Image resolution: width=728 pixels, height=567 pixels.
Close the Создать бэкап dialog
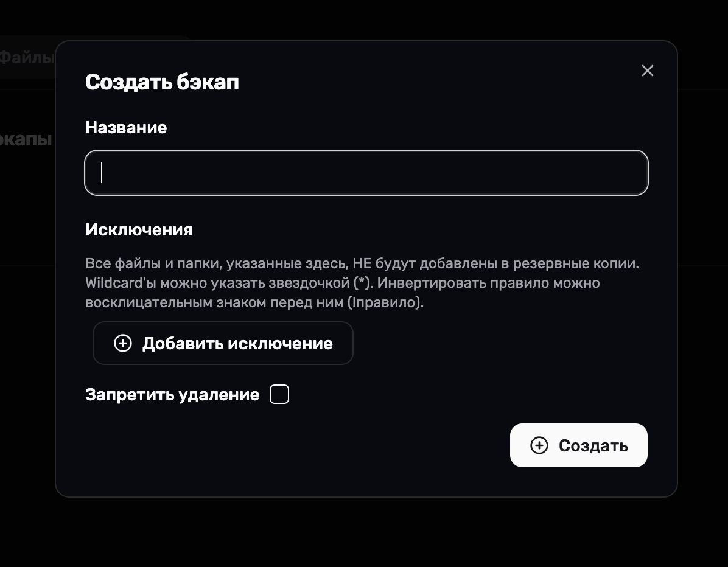click(647, 71)
